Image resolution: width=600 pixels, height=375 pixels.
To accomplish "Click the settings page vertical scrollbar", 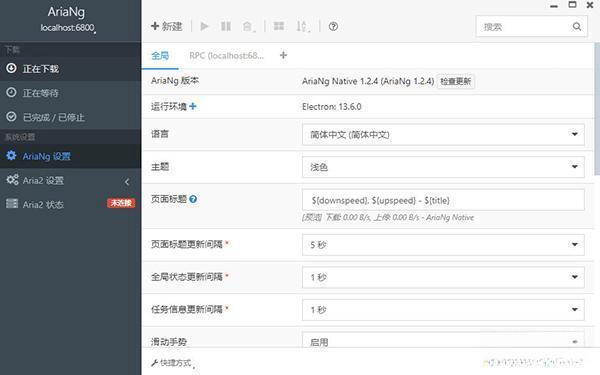I will 597,109.
